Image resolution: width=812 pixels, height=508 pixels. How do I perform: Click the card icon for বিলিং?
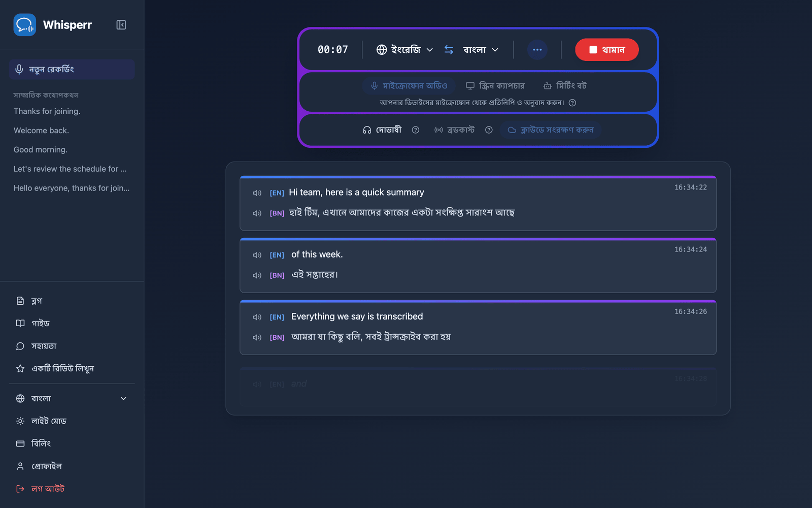(x=20, y=443)
